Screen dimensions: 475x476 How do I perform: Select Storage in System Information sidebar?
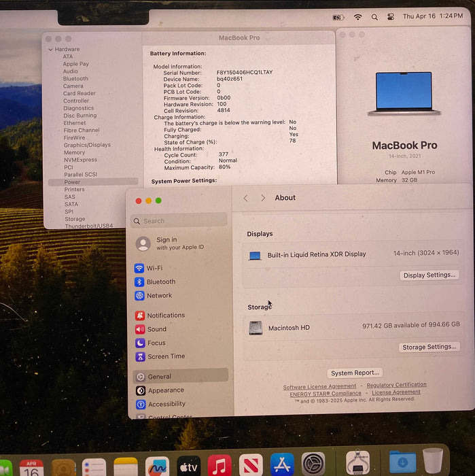[x=75, y=219]
